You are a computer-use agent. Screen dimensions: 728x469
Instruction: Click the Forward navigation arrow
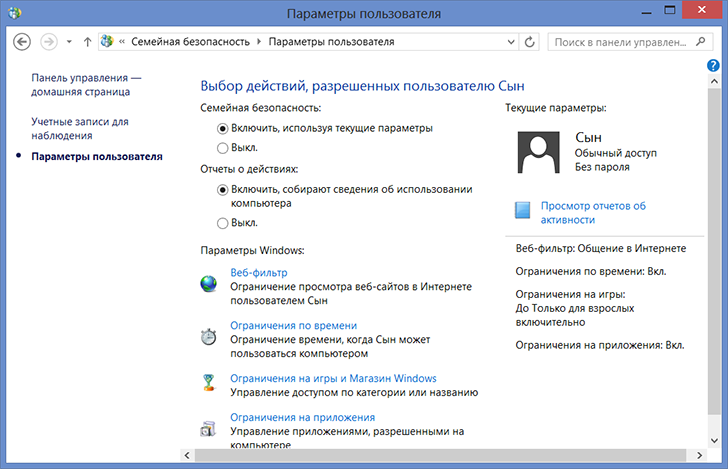click(49, 42)
